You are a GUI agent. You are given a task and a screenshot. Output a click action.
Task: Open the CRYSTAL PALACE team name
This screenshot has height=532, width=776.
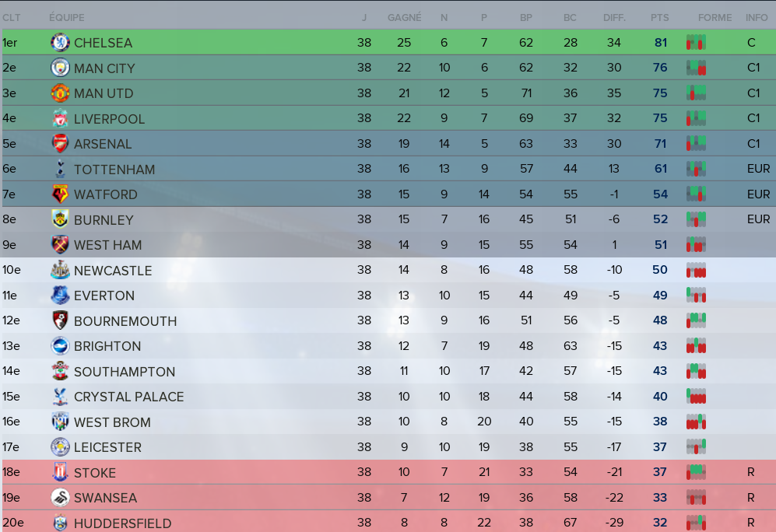tap(128, 397)
